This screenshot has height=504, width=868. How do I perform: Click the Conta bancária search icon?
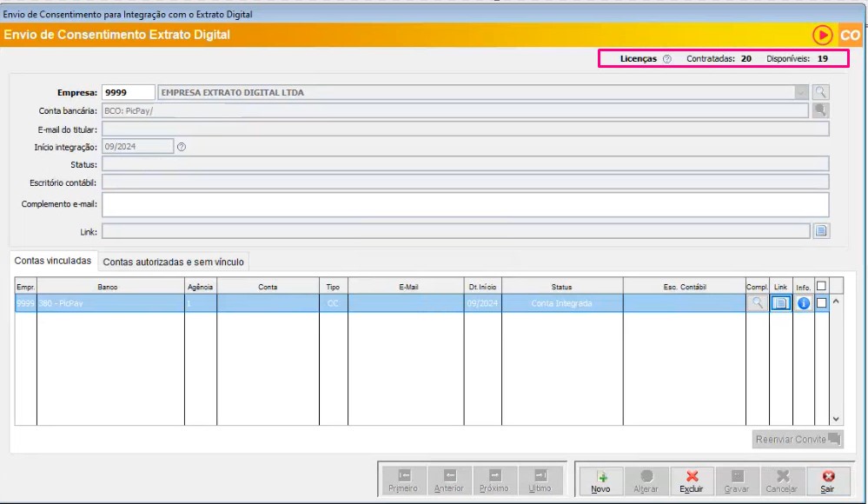click(820, 110)
